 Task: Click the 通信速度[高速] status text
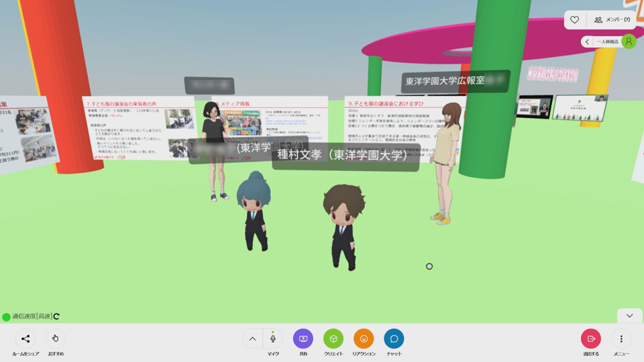[32, 316]
